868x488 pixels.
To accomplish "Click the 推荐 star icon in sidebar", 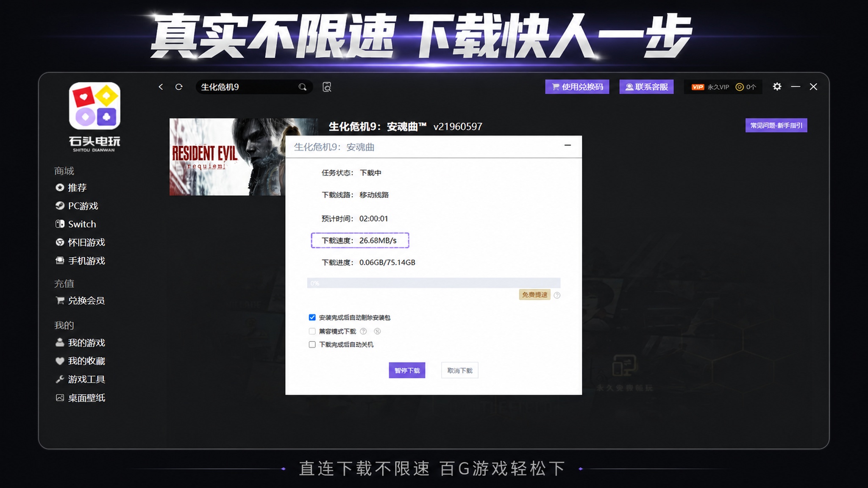I will point(60,187).
